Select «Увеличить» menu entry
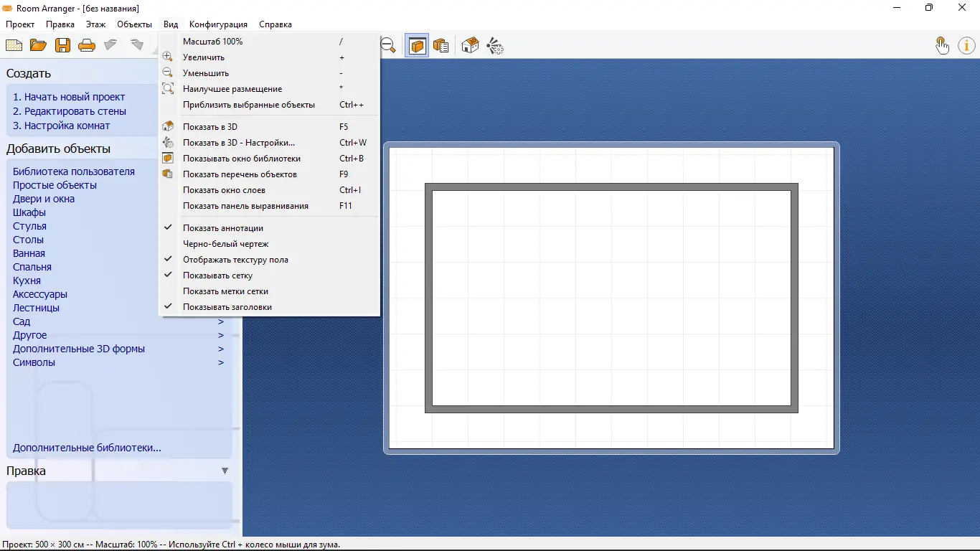Image resolution: width=980 pixels, height=551 pixels. coord(269,57)
